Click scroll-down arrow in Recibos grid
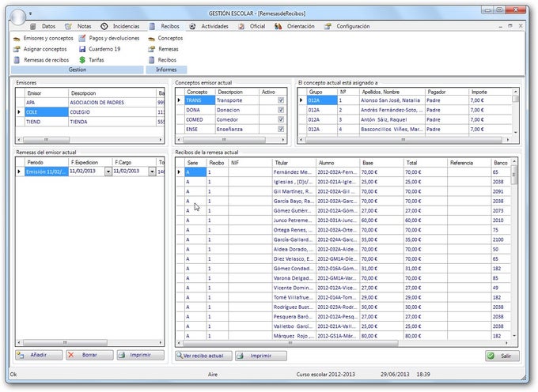Screen dimensions: 538x392 pyautogui.click(x=514, y=336)
